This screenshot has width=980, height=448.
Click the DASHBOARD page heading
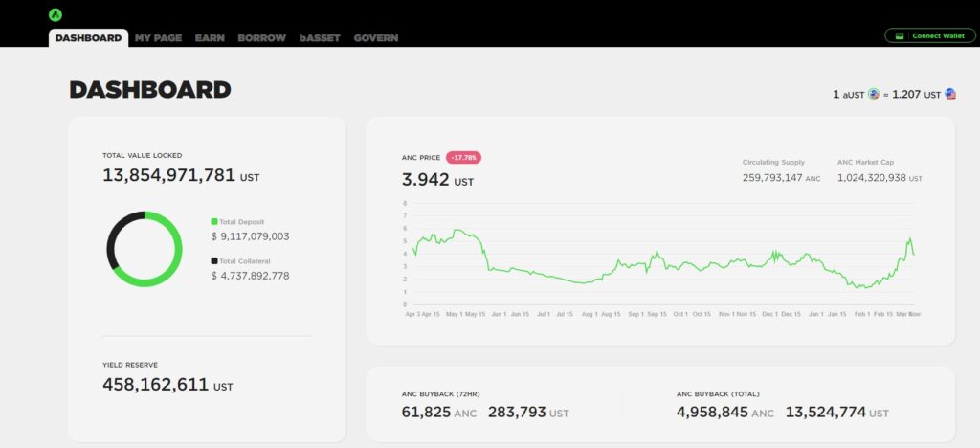150,90
